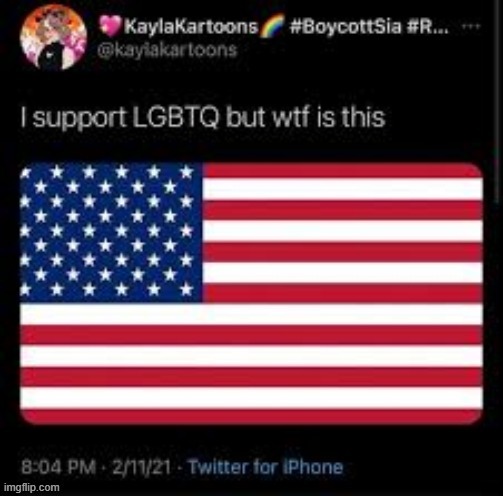Viewport: 503px width, 496px height.
Task: Click the truncated #R... hashtag
Action: point(428,26)
